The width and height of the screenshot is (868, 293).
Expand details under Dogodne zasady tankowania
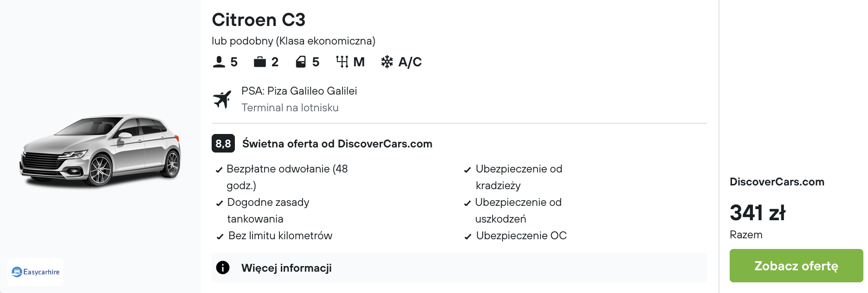(268, 210)
